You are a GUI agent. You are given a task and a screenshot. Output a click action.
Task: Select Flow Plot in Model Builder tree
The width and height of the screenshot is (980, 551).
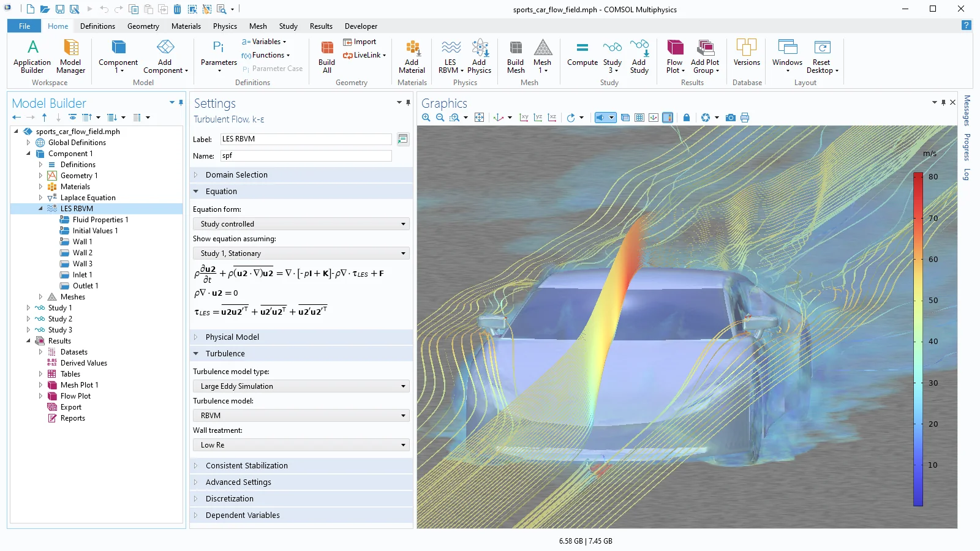[x=75, y=396]
